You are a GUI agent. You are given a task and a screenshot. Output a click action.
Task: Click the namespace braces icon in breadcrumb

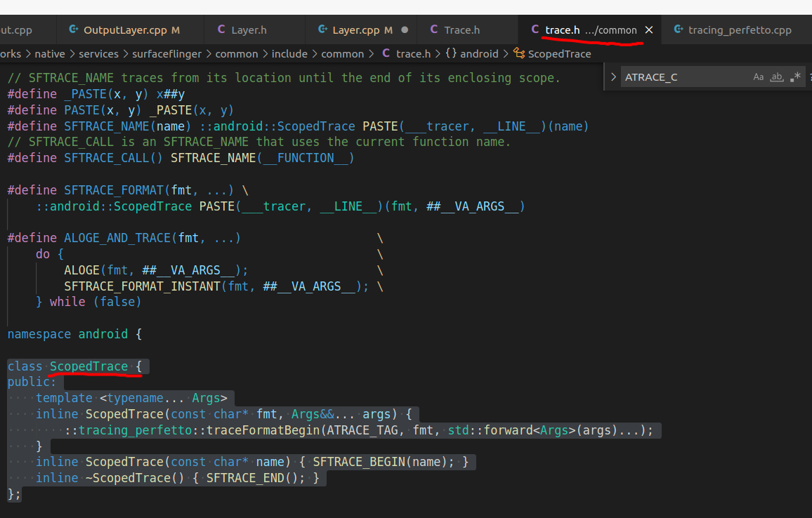451,53
